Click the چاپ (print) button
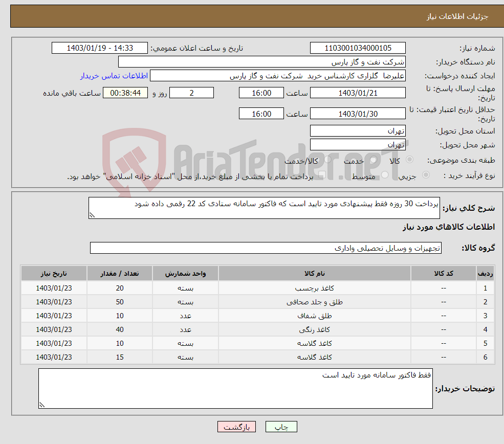 pyautogui.click(x=281, y=427)
